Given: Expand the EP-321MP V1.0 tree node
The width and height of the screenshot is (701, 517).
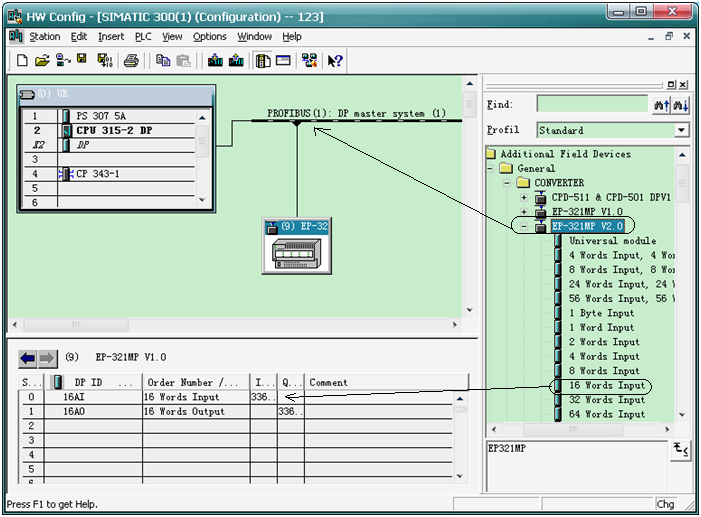Looking at the screenshot, I should click(523, 212).
